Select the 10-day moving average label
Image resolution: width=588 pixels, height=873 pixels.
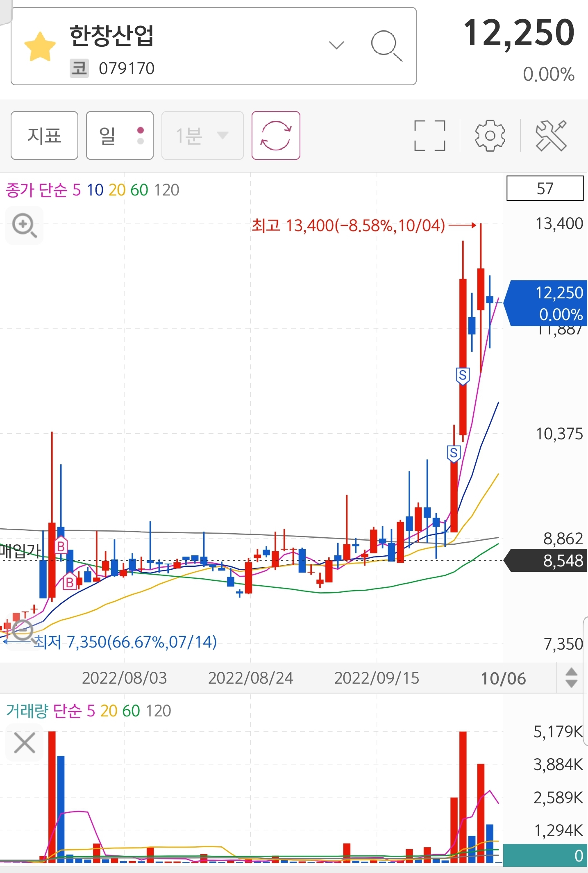point(95,190)
